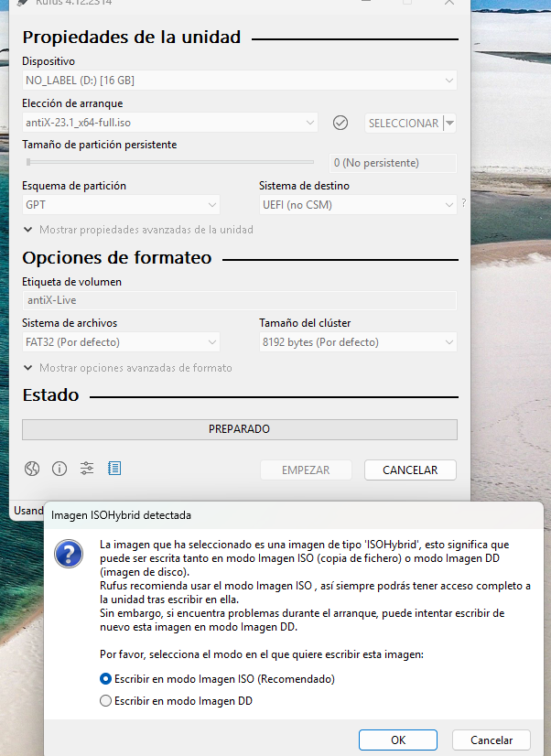This screenshot has height=756, width=551.
Task: Open the Esquema de partición dropdown
Action: (x=121, y=205)
